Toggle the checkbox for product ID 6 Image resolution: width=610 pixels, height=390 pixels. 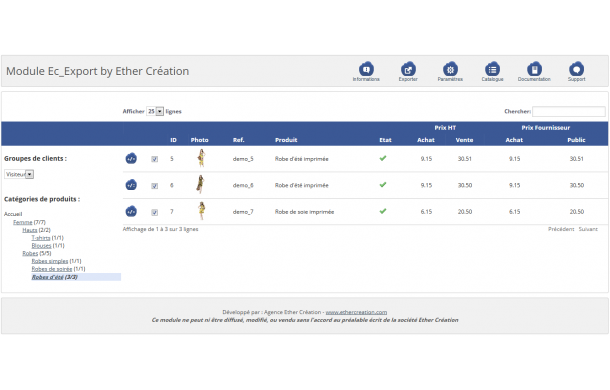[154, 186]
